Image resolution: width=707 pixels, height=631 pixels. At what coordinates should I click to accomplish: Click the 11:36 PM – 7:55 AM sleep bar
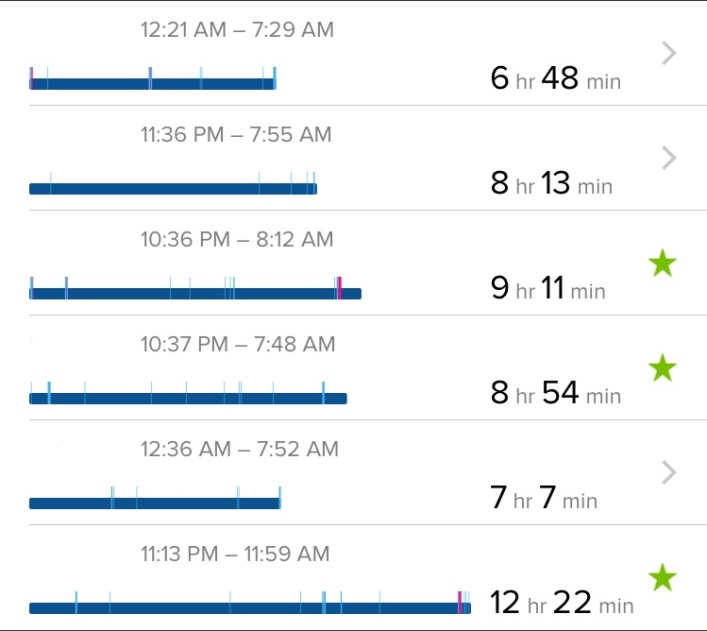[x=173, y=183]
